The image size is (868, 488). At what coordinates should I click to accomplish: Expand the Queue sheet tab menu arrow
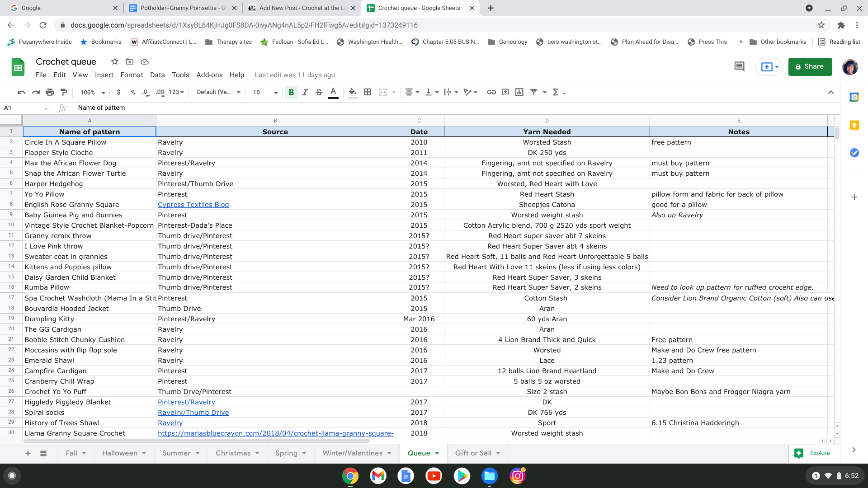(x=437, y=453)
